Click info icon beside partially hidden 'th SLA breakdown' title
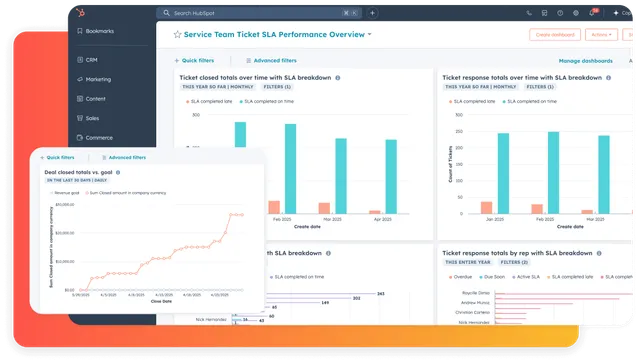This screenshot has width=640, height=363. 328,253
